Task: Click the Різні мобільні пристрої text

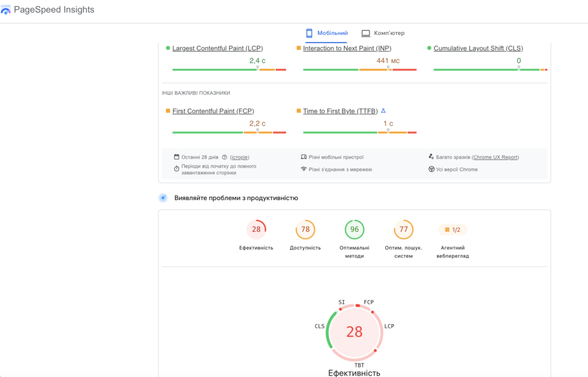Action: click(x=336, y=157)
